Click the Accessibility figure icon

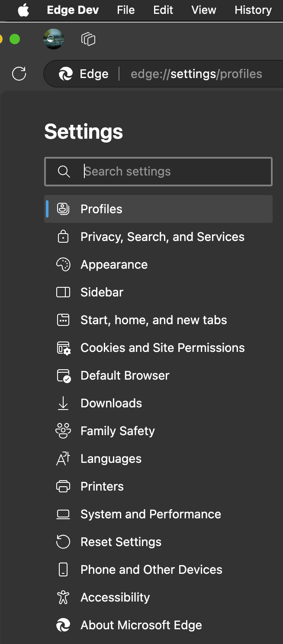(63, 597)
